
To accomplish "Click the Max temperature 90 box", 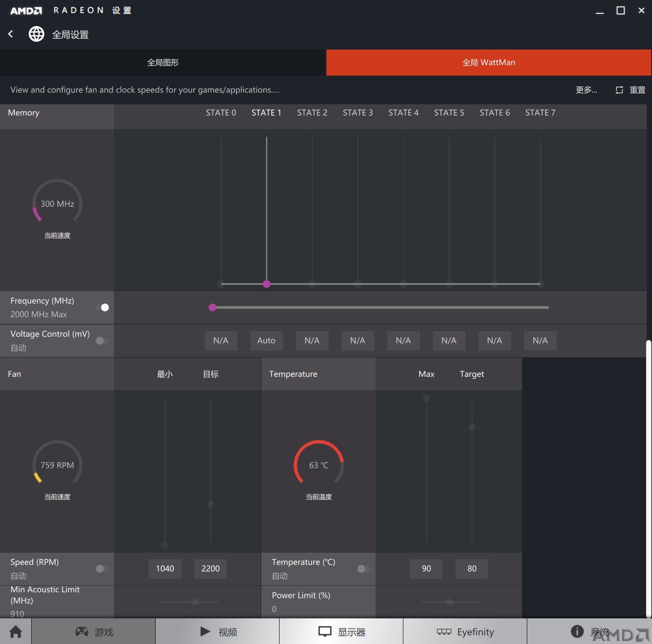I will tap(426, 569).
